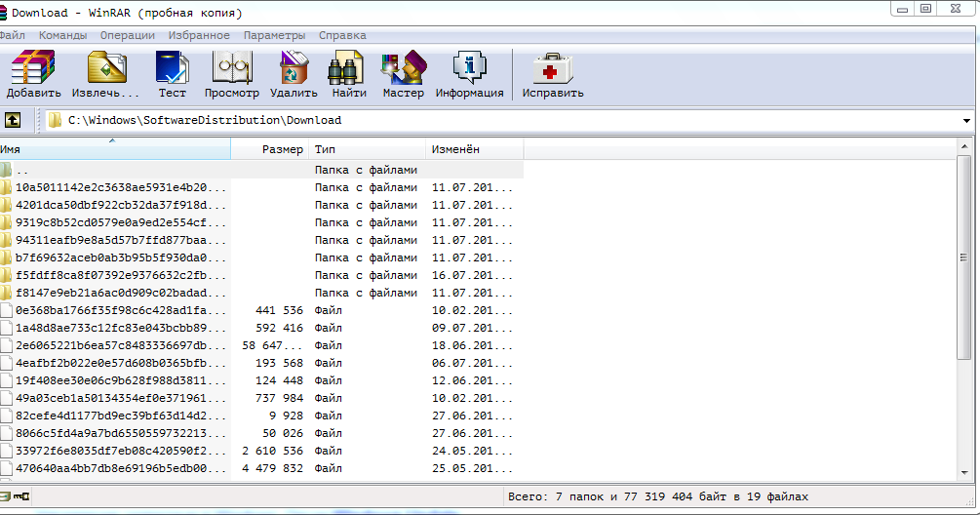
Task: Sort by the Тип column header
Action: tap(368, 149)
